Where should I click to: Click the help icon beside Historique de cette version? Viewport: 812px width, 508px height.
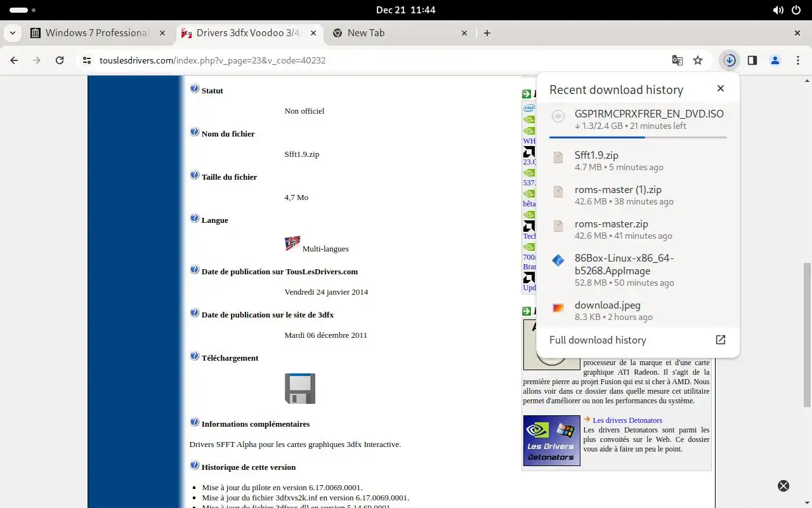pos(195,465)
